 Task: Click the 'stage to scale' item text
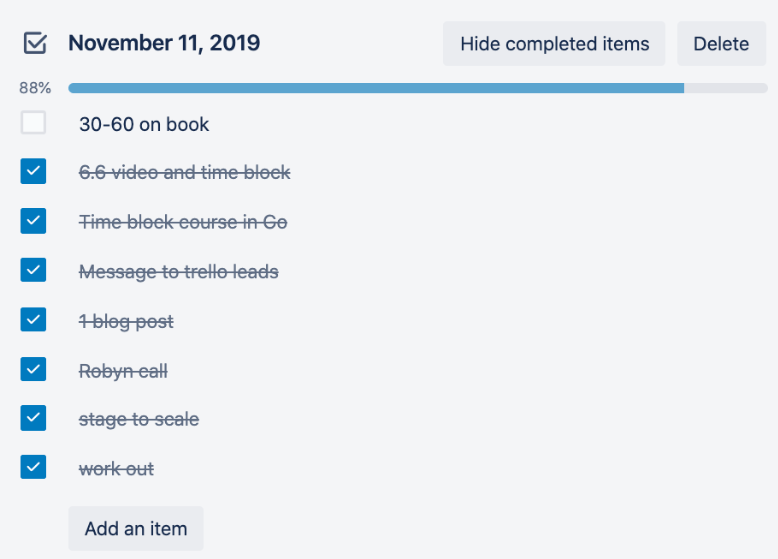[138, 420]
